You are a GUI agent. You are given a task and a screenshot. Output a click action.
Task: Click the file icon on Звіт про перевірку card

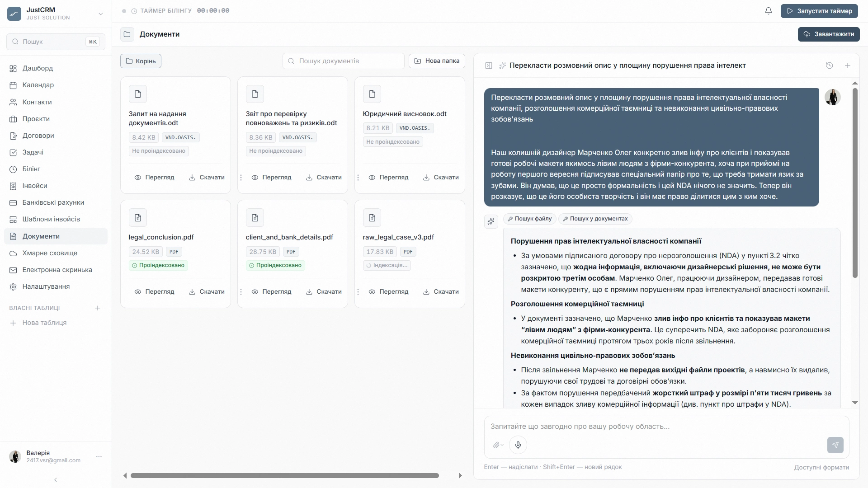click(255, 94)
